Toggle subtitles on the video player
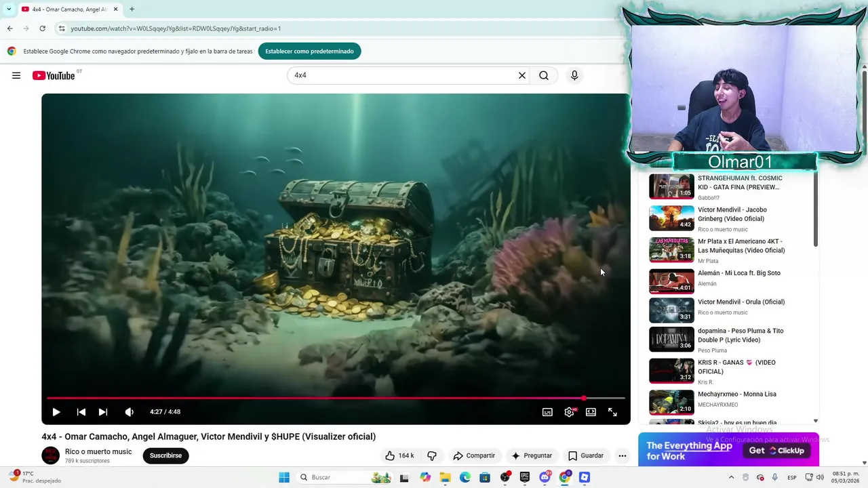Screen dimensions: 868x488 [547, 412]
